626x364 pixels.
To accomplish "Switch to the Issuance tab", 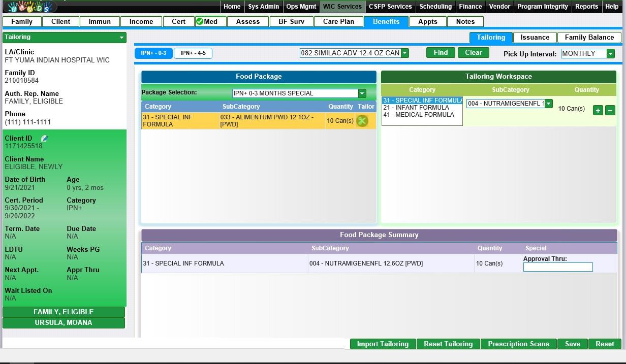I will (x=535, y=37).
